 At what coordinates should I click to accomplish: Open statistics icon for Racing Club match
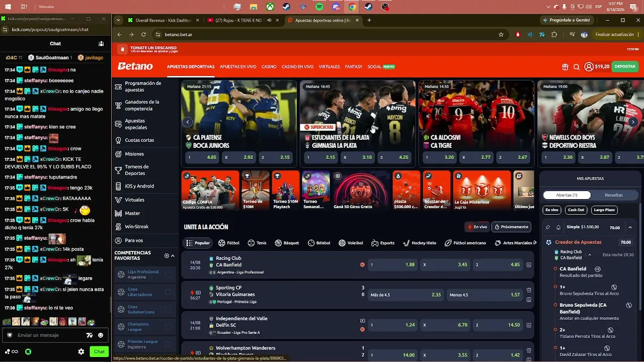(529, 264)
